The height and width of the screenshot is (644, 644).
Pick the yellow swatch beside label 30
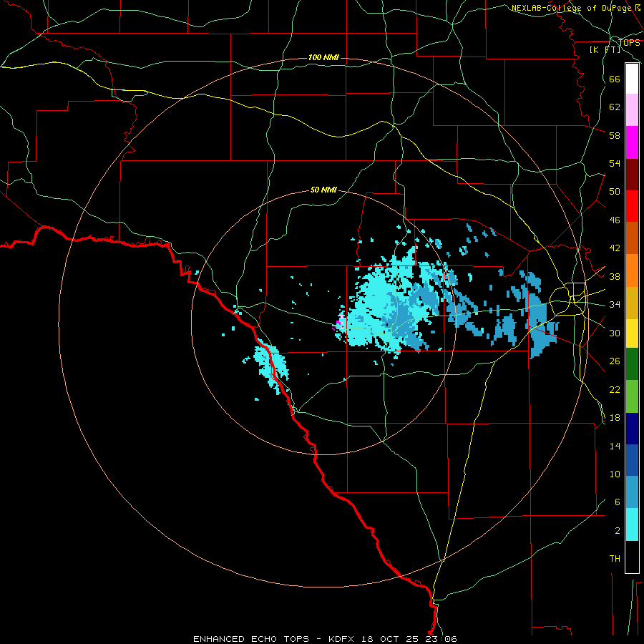[632, 333]
